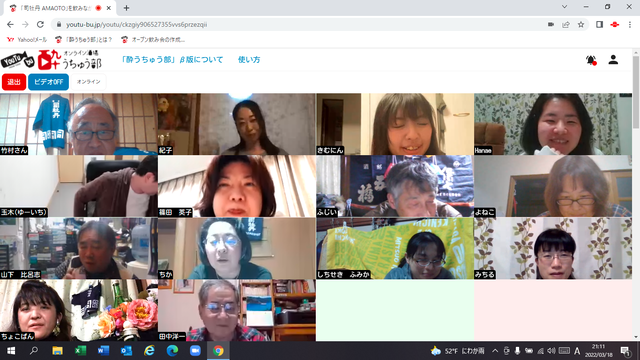Select しちせき ふみか's video tile
640x360 pixels.
(395, 248)
